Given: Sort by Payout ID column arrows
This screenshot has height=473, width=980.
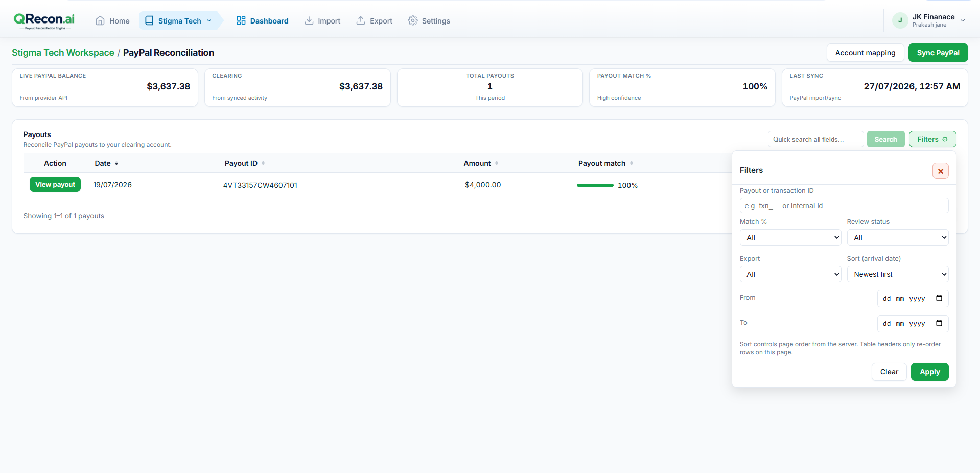Looking at the screenshot, I should tap(263, 163).
